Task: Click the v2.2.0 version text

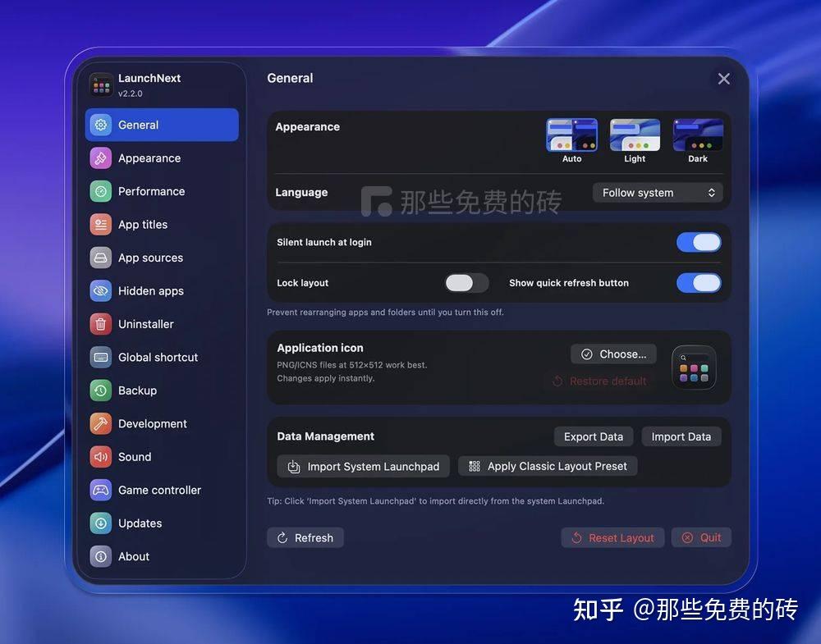Action: tap(131, 94)
